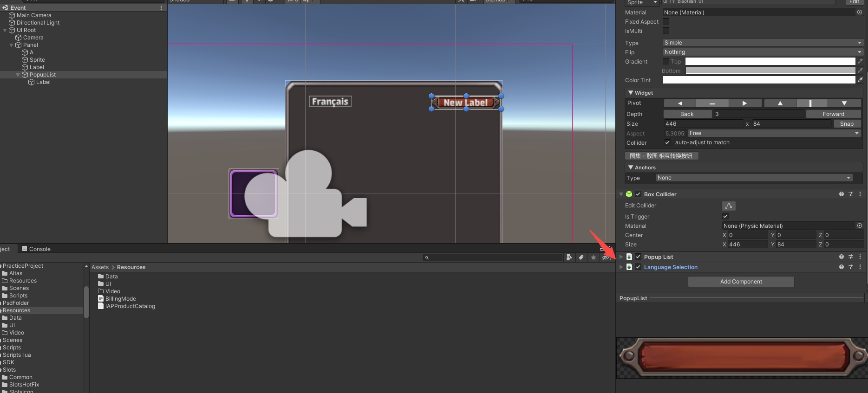
Task: Open the Edit Collider tool button
Action: [728, 206]
